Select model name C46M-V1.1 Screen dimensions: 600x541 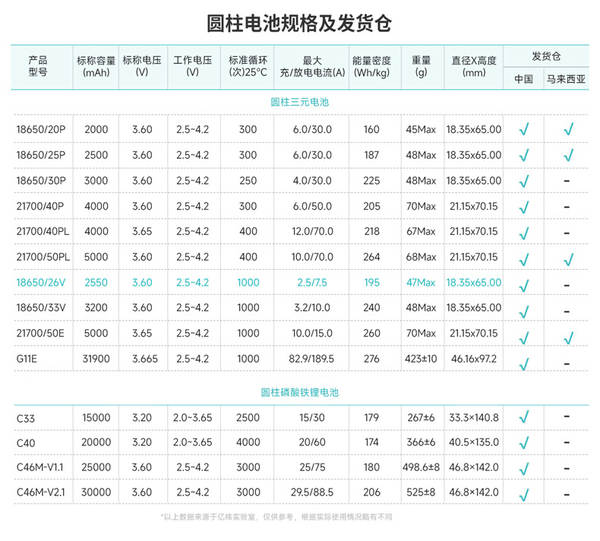[40, 467]
